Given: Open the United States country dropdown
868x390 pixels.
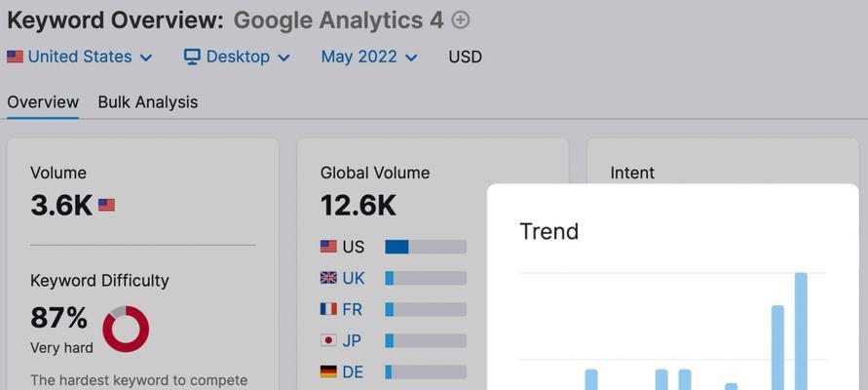Looking at the screenshot, I should [80, 57].
